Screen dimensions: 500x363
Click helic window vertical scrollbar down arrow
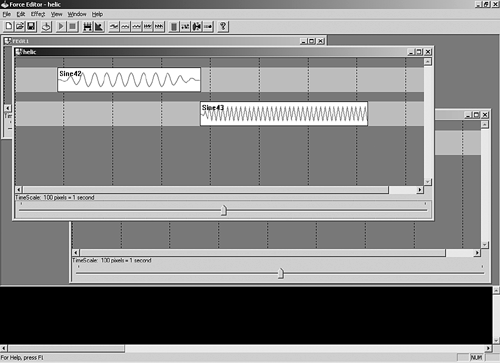click(428, 182)
